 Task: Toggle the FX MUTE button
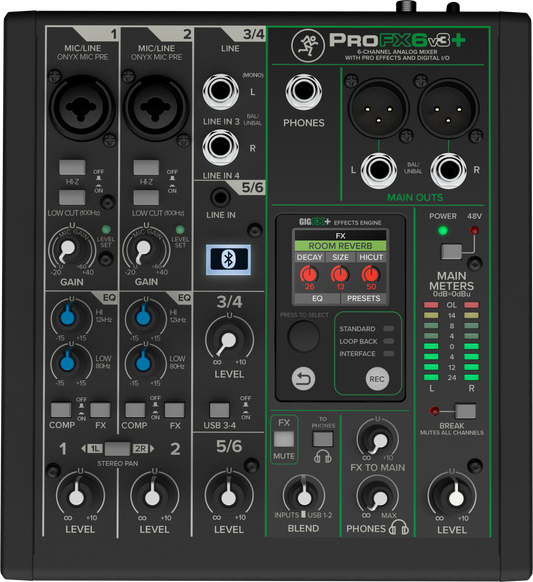(x=284, y=439)
